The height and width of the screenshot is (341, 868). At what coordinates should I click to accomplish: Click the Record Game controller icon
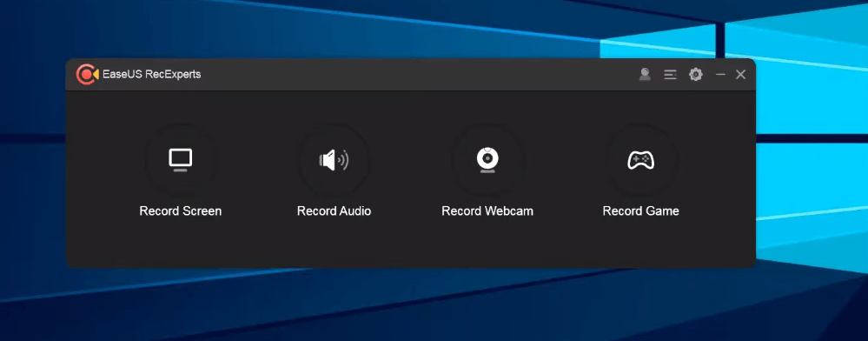640,160
